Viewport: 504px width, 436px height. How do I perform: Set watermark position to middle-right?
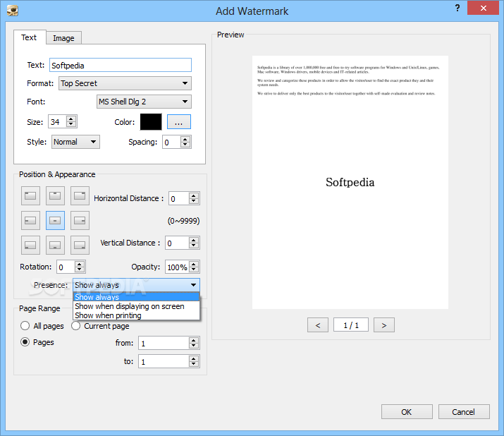tap(80, 220)
